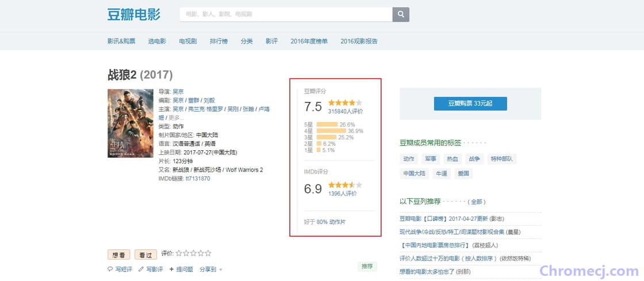The image size is (644, 281).
Task: Select the 中国大陆 tag
Action: pyautogui.click(x=414, y=174)
